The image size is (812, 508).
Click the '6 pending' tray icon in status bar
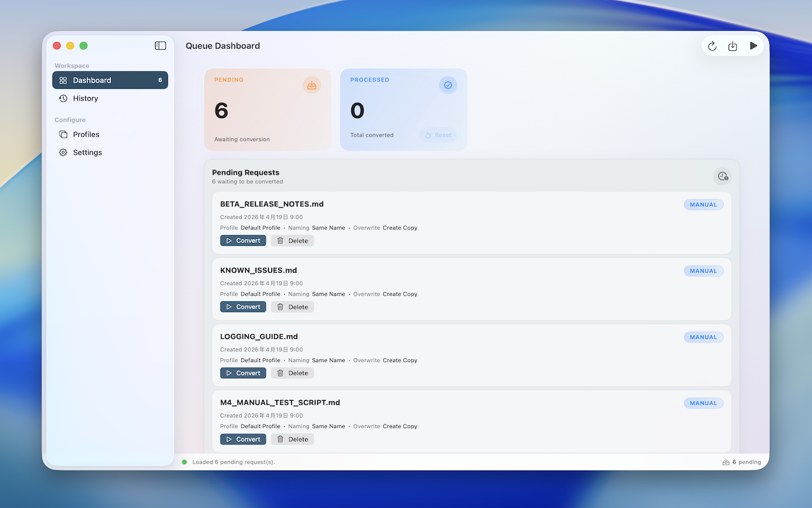(x=726, y=462)
